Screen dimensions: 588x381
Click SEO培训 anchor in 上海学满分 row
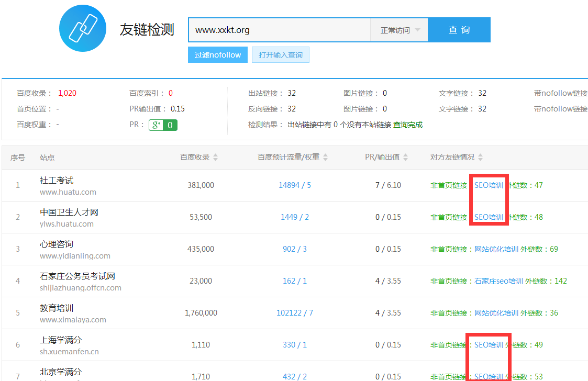pos(489,344)
